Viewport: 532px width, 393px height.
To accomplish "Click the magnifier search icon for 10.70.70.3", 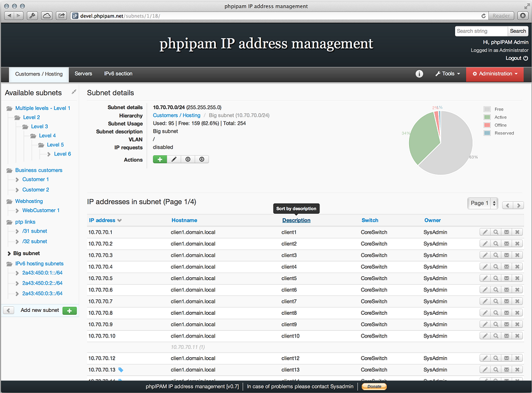I will (x=496, y=255).
